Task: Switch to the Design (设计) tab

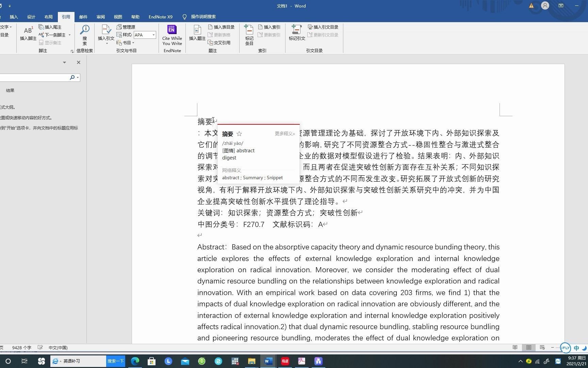Action: point(31,17)
